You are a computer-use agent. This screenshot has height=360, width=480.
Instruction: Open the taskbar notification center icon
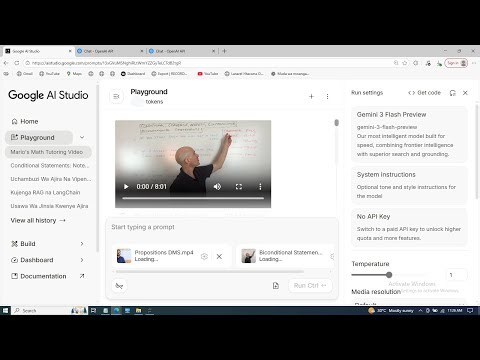[470, 311]
